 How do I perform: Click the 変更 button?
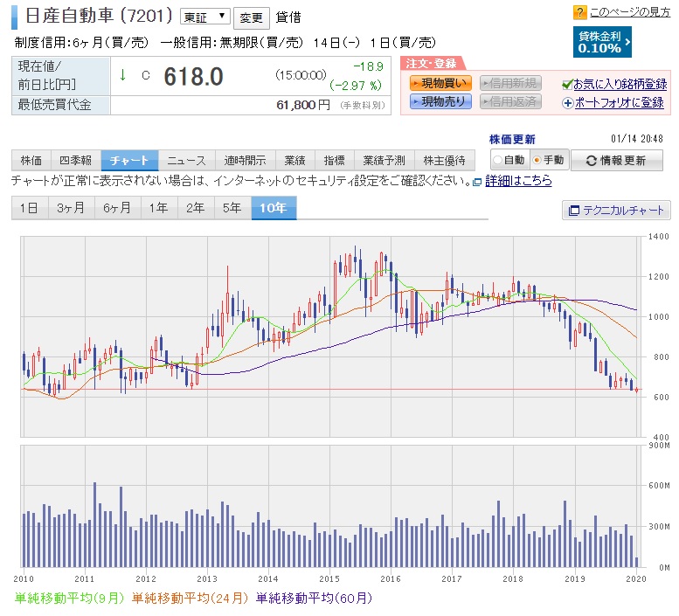tap(251, 17)
